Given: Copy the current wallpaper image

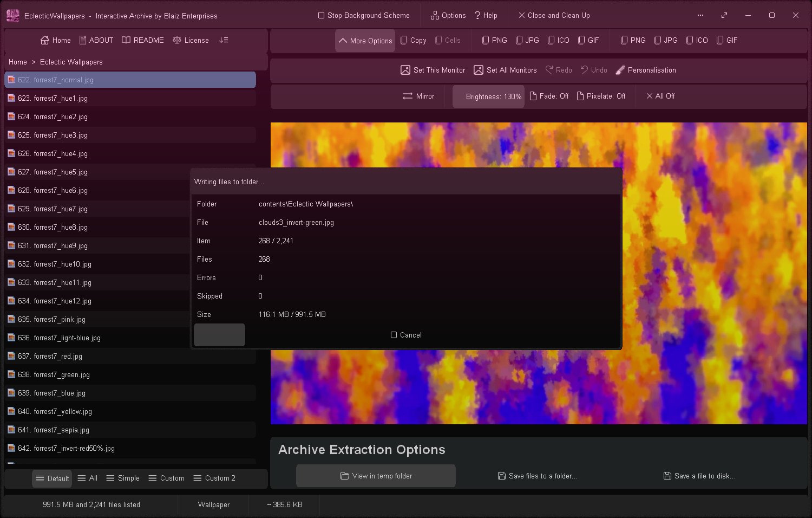Looking at the screenshot, I should pyautogui.click(x=414, y=41).
